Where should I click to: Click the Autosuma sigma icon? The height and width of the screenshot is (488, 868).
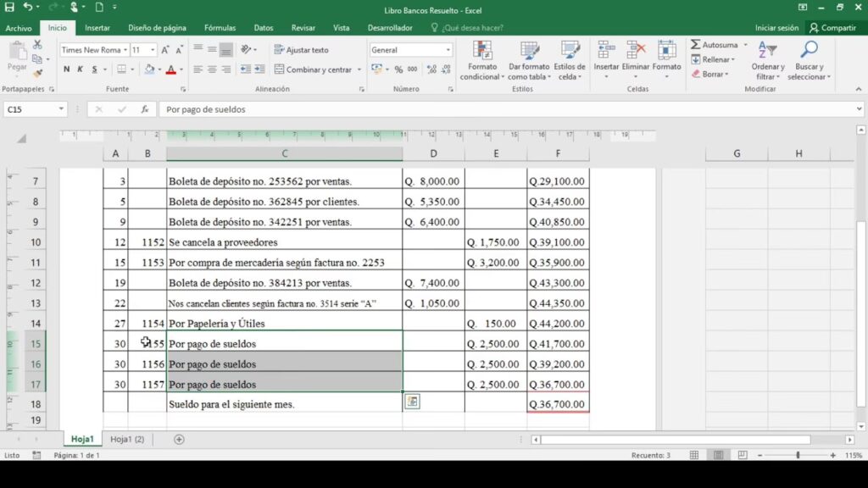click(696, 45)
